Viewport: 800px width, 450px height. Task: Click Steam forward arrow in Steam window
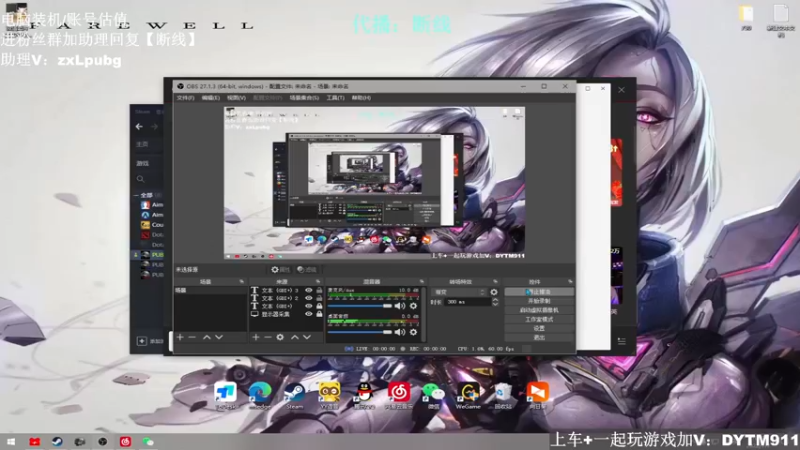154,127
